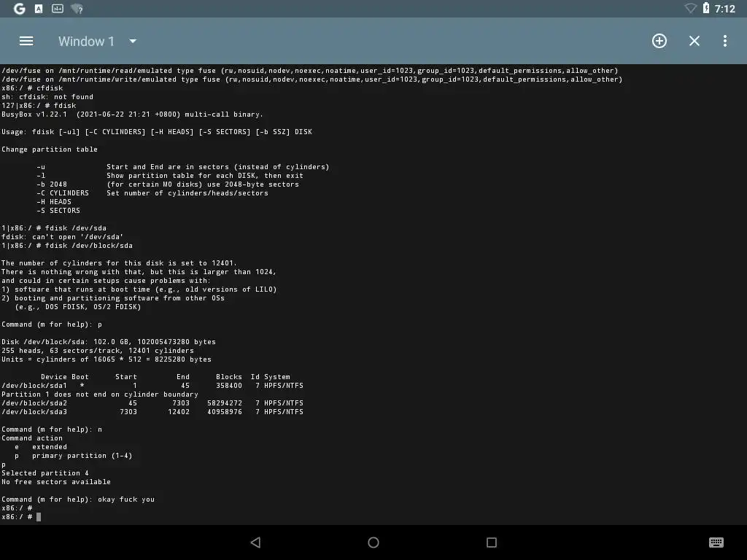This screenshot has width=747, height=560.
Task: Click '(e.g., DOS FDISK, OS/2 FDISK)' line
Action: coord(77,307)
